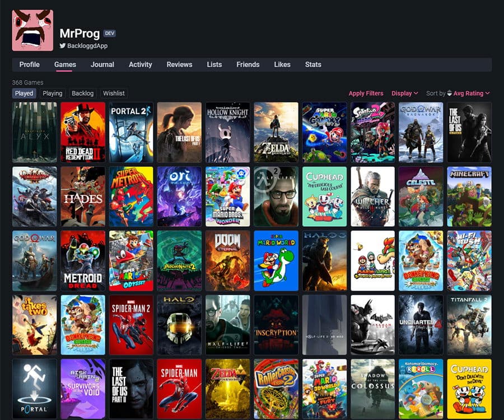
Task: Click the sort direction arrow icon
Action: (449, 93)
